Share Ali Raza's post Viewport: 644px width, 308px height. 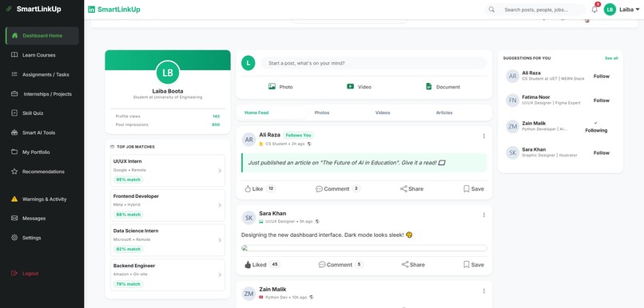[412, 188]
